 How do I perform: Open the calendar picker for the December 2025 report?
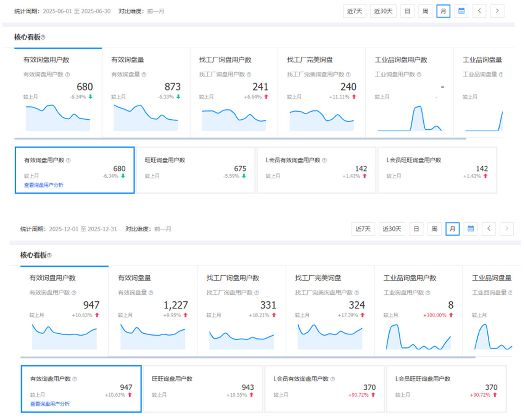click(470, 229)
